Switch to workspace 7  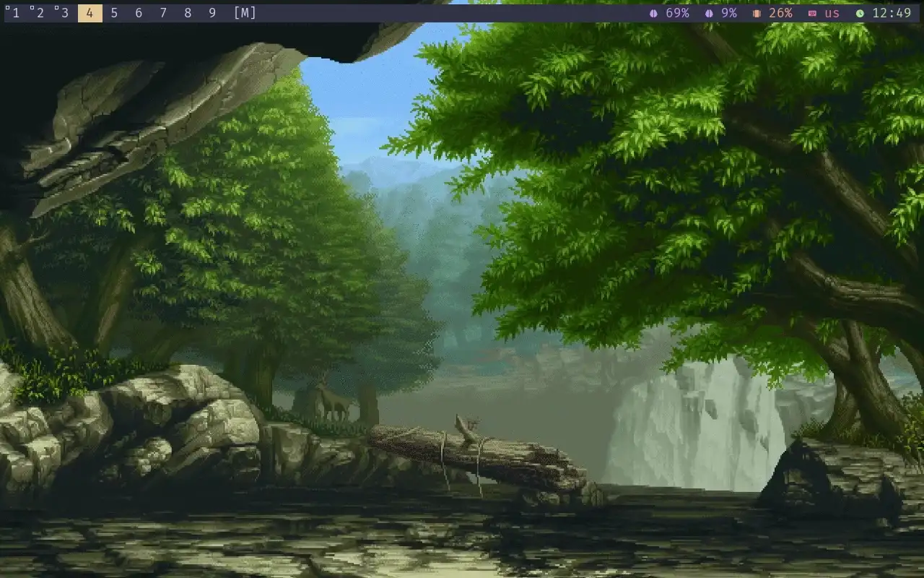pos(163,13)
